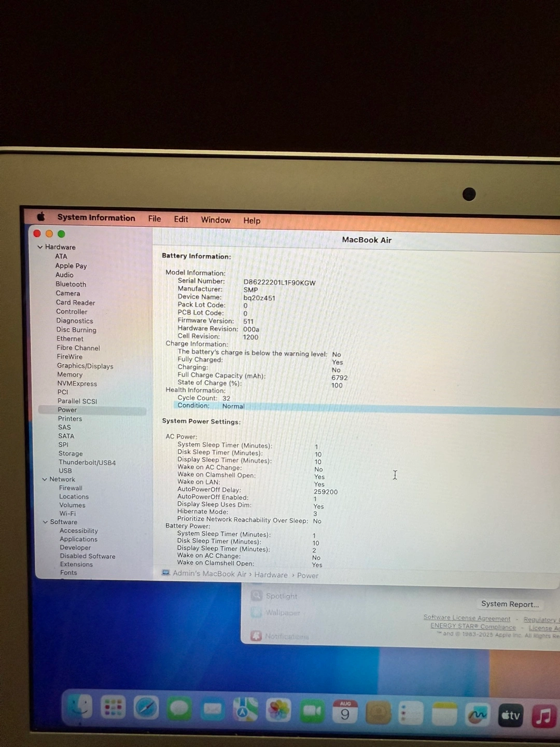Minimize the System Information window
The height and width of the screenshot is (747, 560).
[49, 233]
